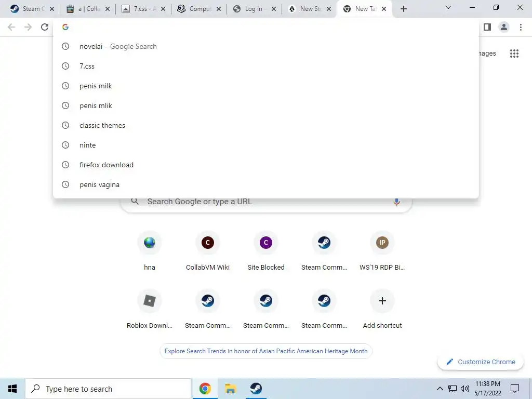This screenshot has width=532, height=399.
Task: Close the Steam tab
Action: coord(52,9)
